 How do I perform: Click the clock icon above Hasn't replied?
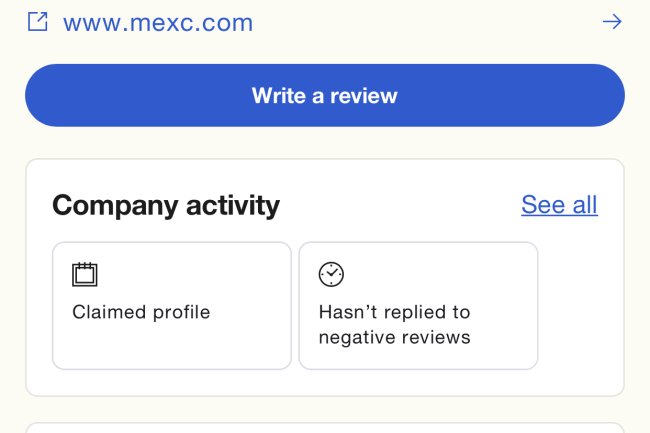[x=331, y=274]
